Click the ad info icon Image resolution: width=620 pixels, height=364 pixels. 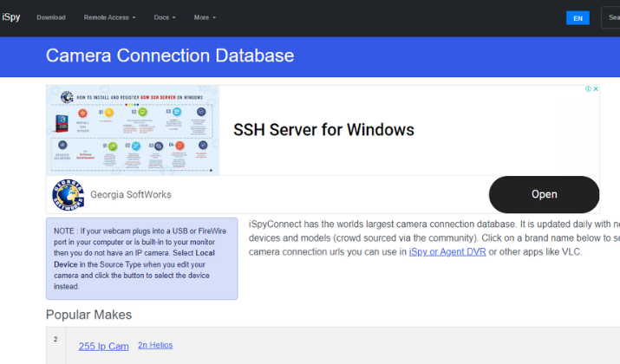pos(588,89)
